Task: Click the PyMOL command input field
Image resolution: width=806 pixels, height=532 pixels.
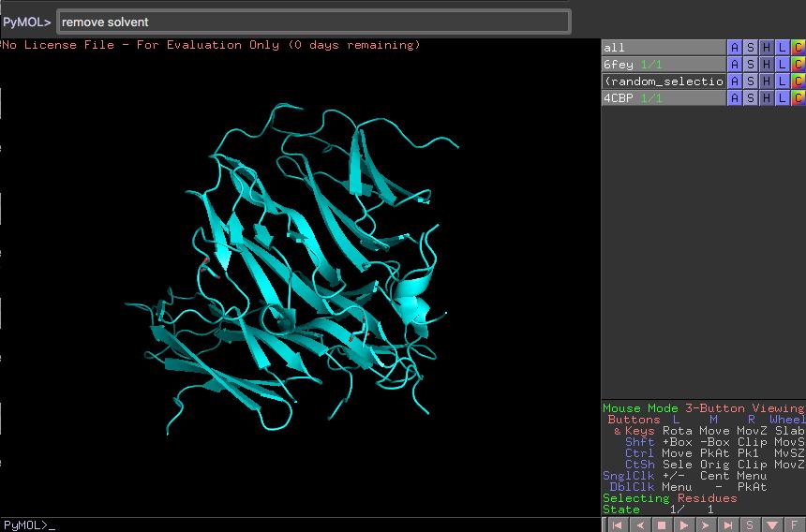Action: (313, 22)
